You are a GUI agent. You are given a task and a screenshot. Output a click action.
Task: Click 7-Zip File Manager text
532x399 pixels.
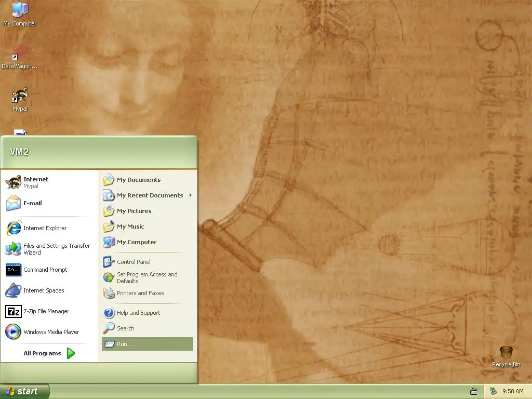[46, 311]
